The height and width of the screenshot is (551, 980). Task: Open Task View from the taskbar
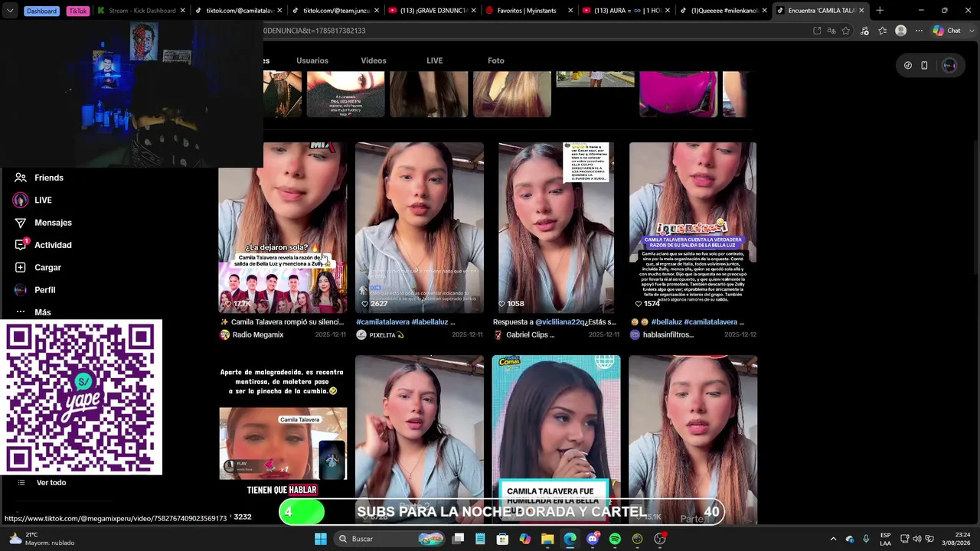tap(458, 539)
